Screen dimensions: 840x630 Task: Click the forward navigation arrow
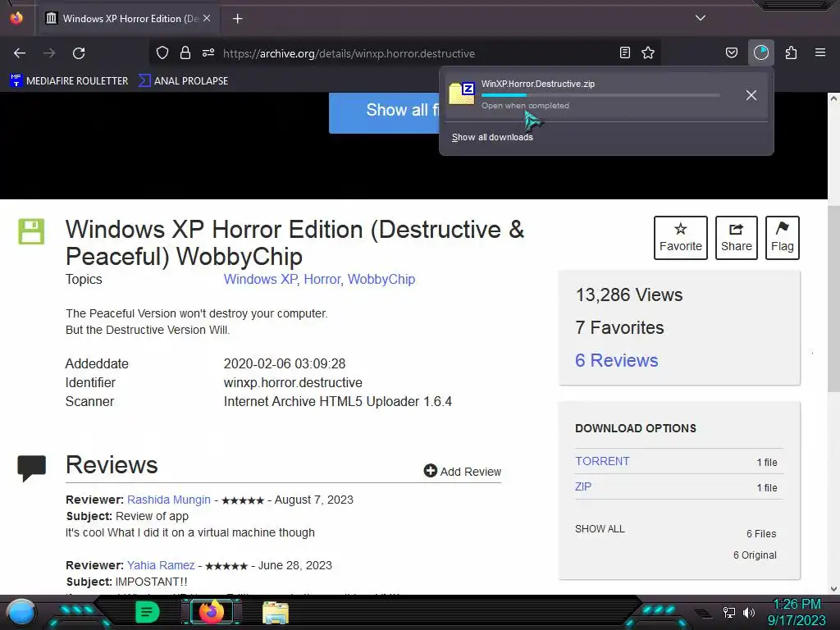pos(49,53)
